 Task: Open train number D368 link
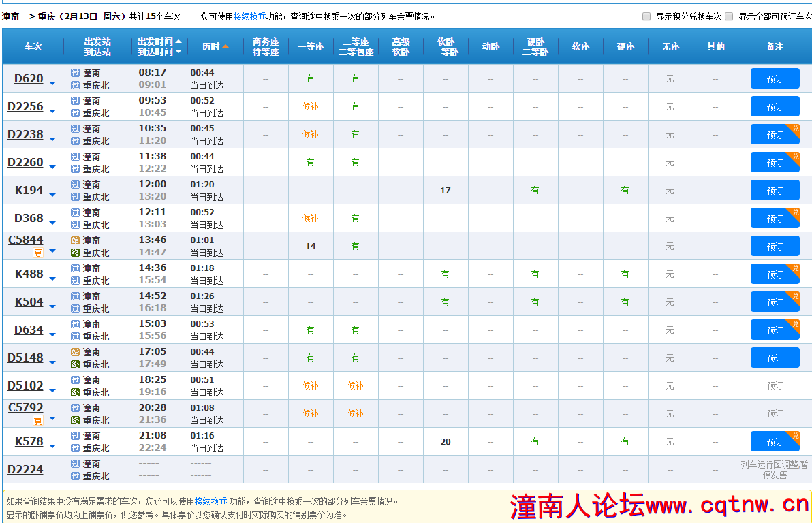pos(29,219)
